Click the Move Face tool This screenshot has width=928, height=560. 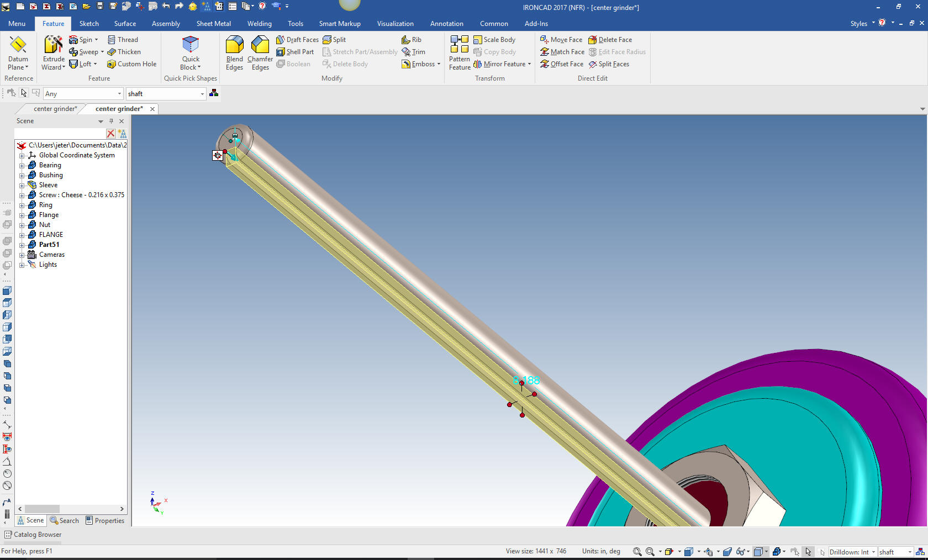[x=561, y=40]
